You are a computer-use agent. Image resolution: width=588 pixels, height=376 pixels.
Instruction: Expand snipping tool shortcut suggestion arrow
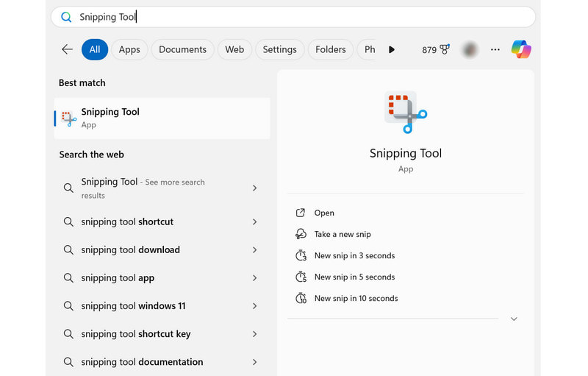(254, 221)
